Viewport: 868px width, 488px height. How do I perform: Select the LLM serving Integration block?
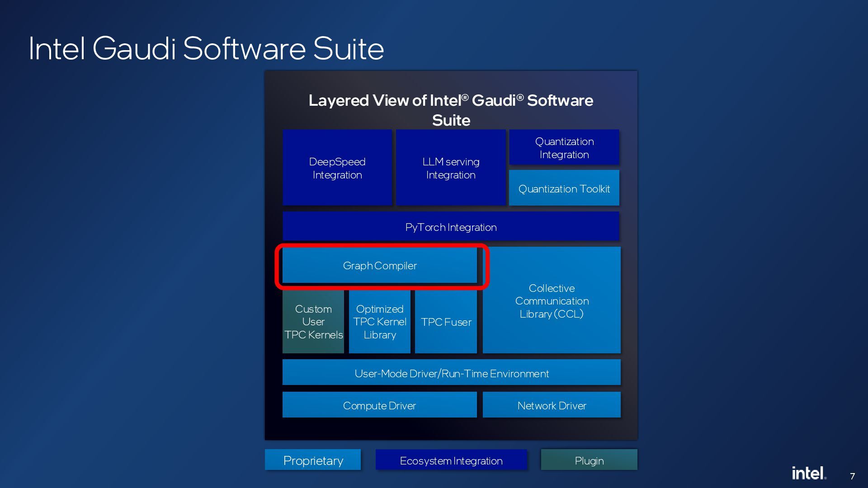(x=451, y=168)
